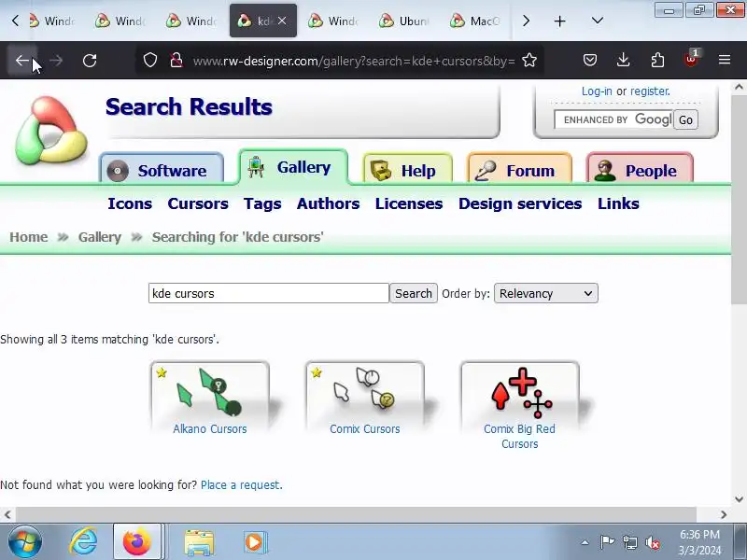This screenshot has width=747, height=560.
Task: Switch to the MacO browser tab
Action: click(x=475, y=21)
